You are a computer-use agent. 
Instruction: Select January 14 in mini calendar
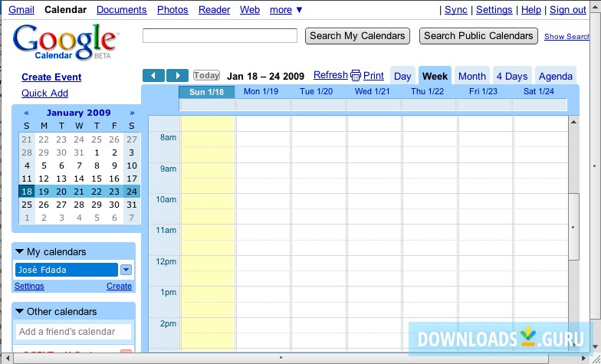(79, 179)
